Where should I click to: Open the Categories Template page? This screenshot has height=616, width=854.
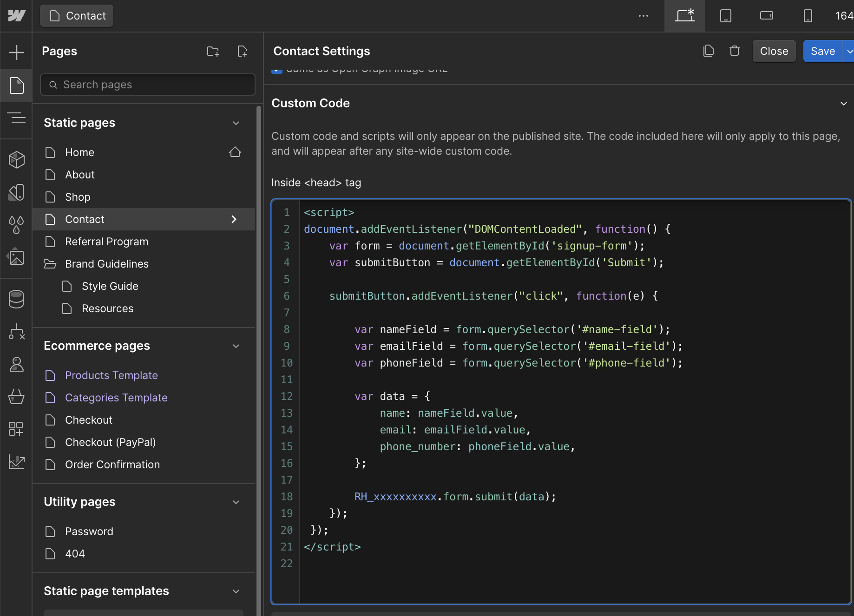point(144,398)
